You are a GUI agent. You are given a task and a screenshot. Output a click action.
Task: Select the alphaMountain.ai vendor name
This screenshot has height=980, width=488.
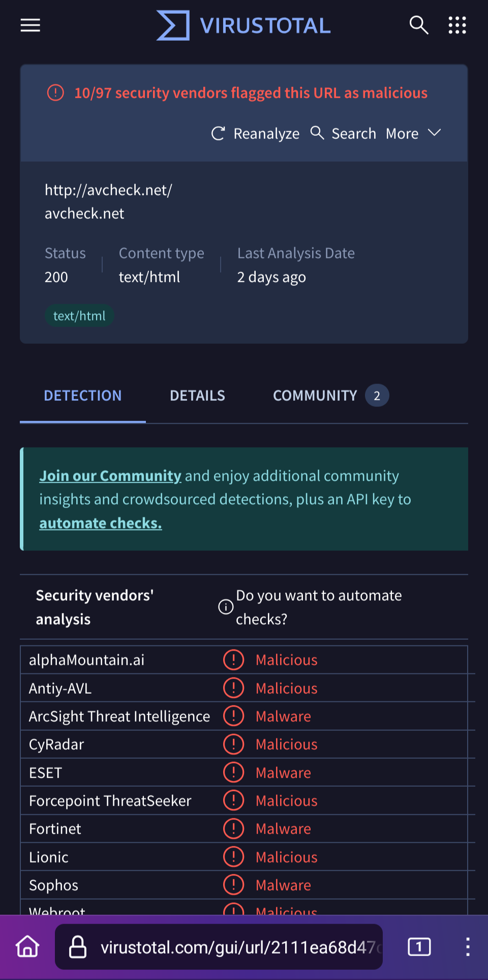pos(86,660)
